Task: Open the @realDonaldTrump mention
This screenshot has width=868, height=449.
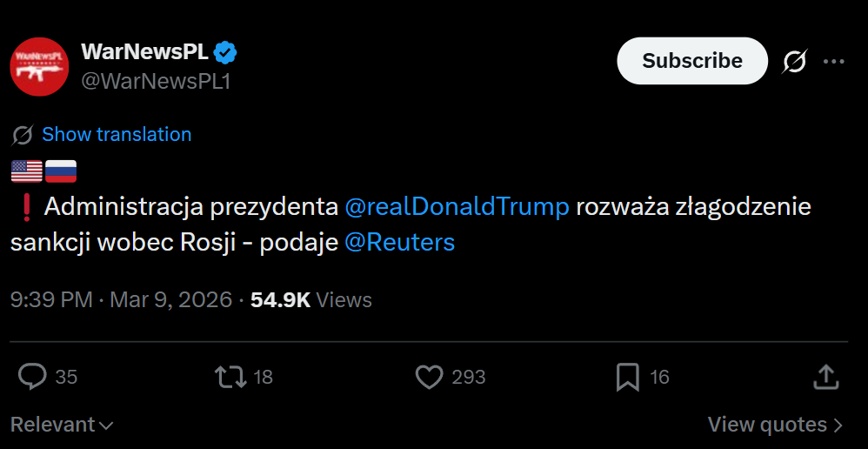Action: coord(457,207)
